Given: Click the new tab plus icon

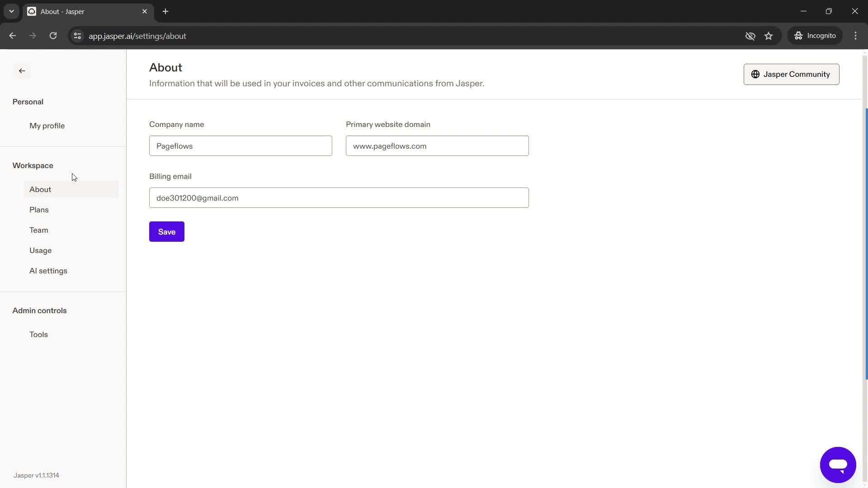Looking at the screenshot, I should [165, 11].
